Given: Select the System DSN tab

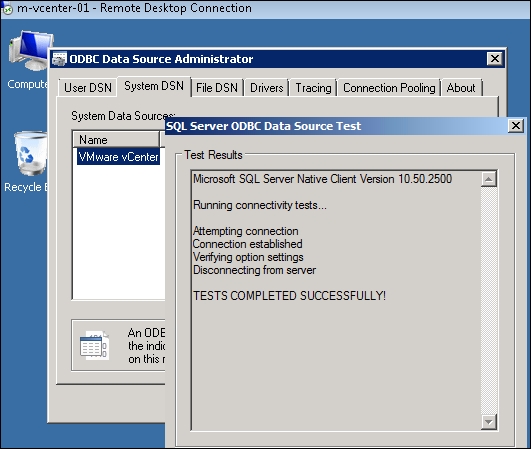Looking at the screenshot, I should pyautogui.click(x=154, y=86).
